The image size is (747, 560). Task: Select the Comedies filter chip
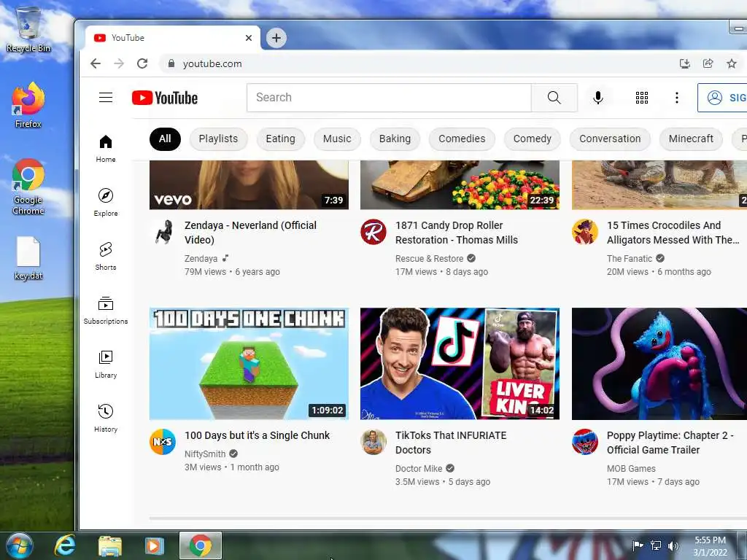click(x=462, y=139)
